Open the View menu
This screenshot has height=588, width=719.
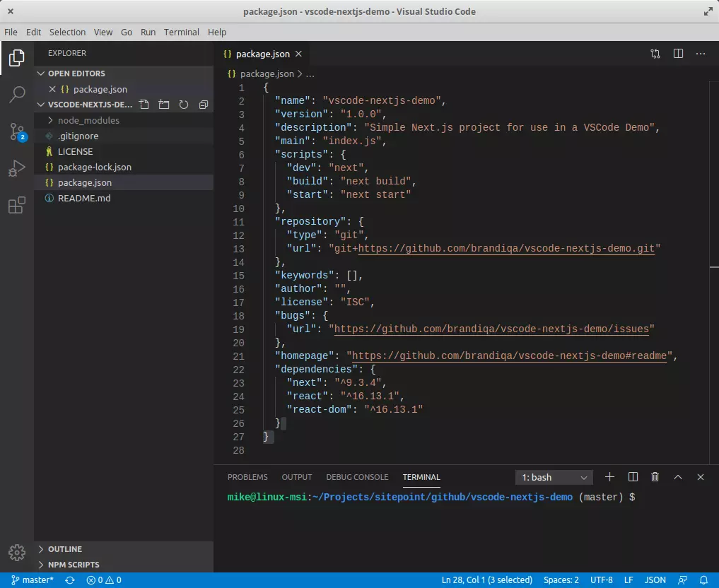(x=103, y=32)
